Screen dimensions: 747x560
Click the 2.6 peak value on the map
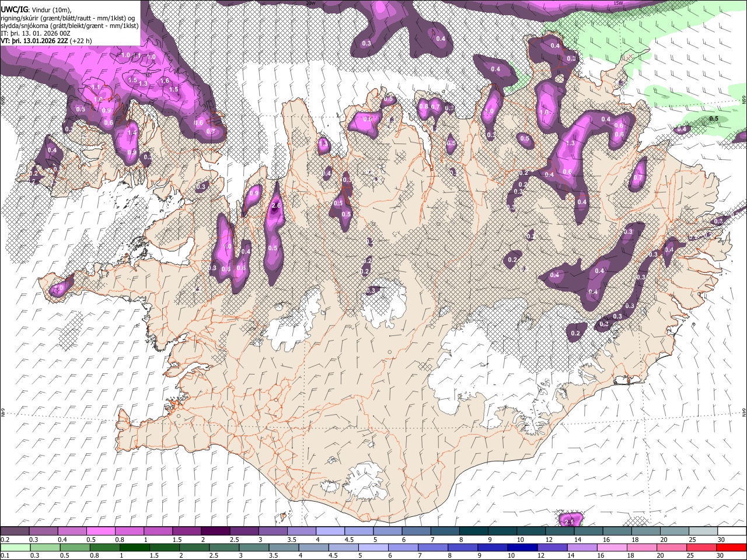[x=277, y=205]
